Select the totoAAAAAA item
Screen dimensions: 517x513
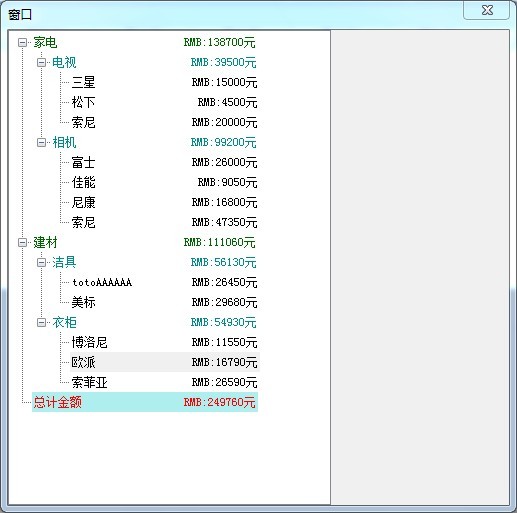pyautogui.click(x=165, y=282)
